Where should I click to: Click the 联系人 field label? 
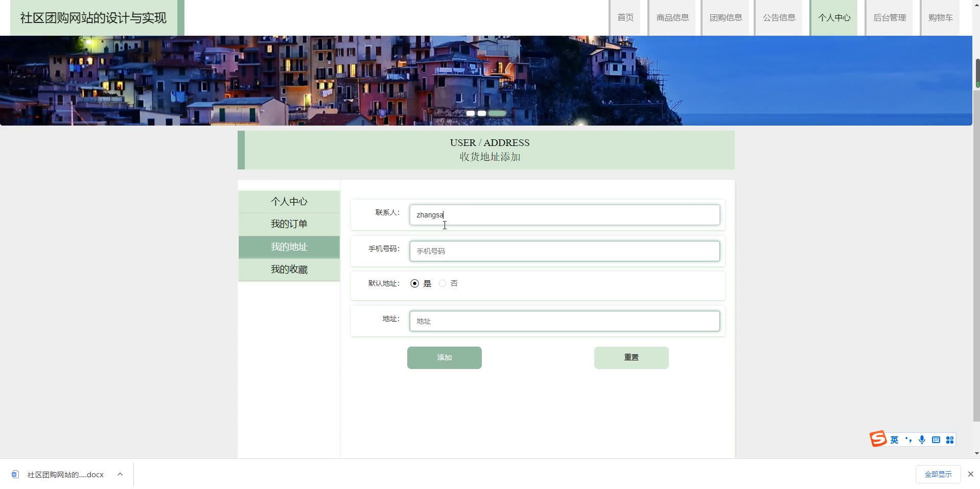(x=387, y=212)
